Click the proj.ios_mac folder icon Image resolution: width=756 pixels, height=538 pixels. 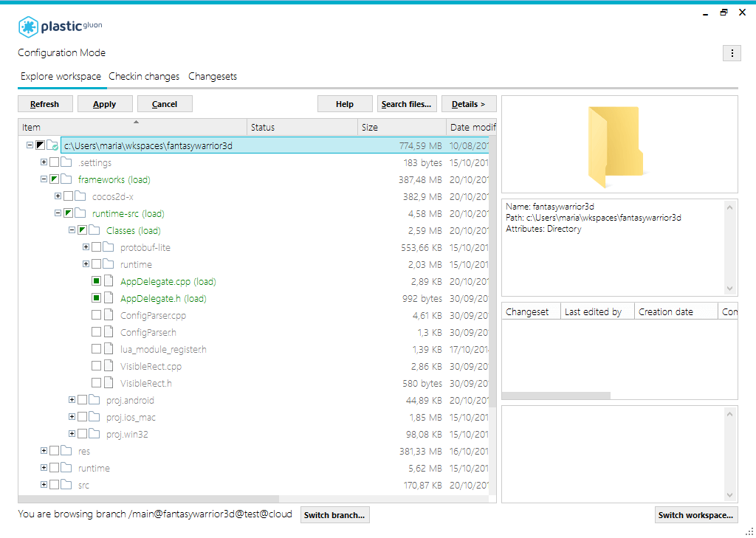94,417
